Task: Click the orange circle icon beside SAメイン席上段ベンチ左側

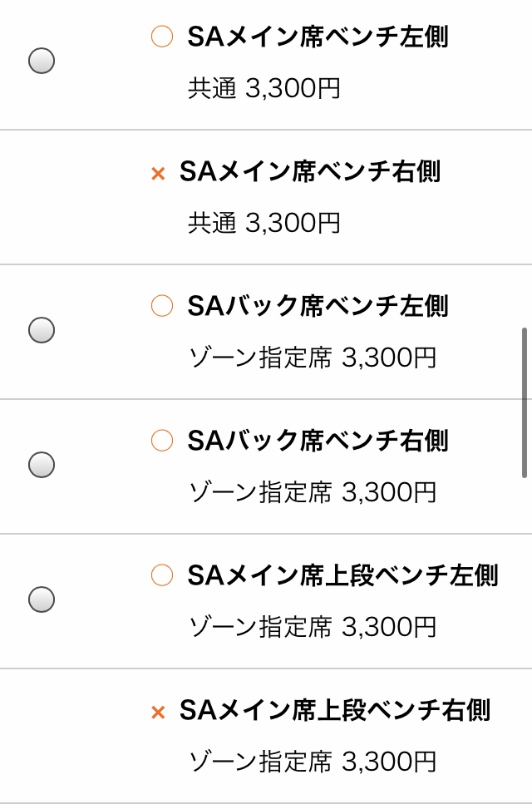Action: tap(161, 575)
